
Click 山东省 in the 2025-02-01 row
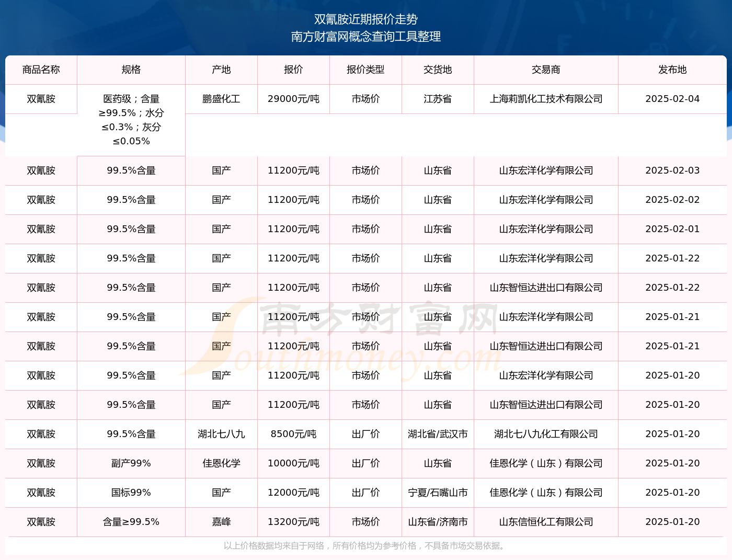[438, 229]
